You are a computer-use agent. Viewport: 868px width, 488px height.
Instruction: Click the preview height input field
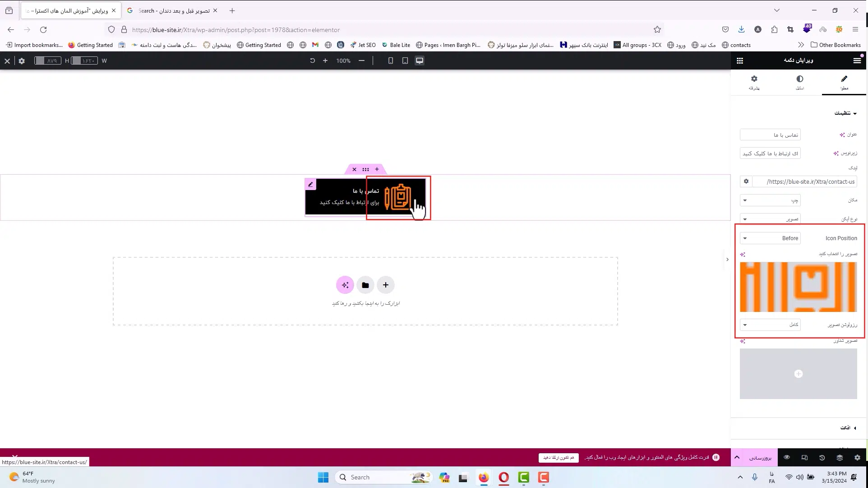pyautogui.click(x=48, y=61)
